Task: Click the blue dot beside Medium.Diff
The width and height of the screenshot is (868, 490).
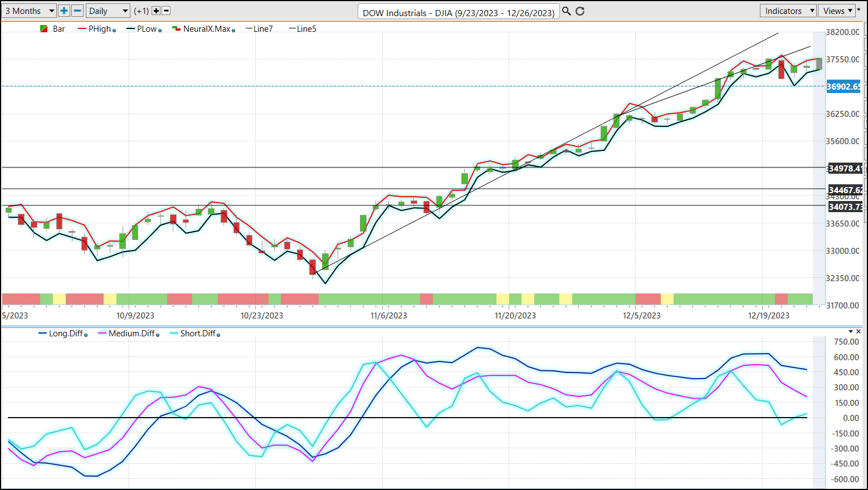Action: click(158, 335)
